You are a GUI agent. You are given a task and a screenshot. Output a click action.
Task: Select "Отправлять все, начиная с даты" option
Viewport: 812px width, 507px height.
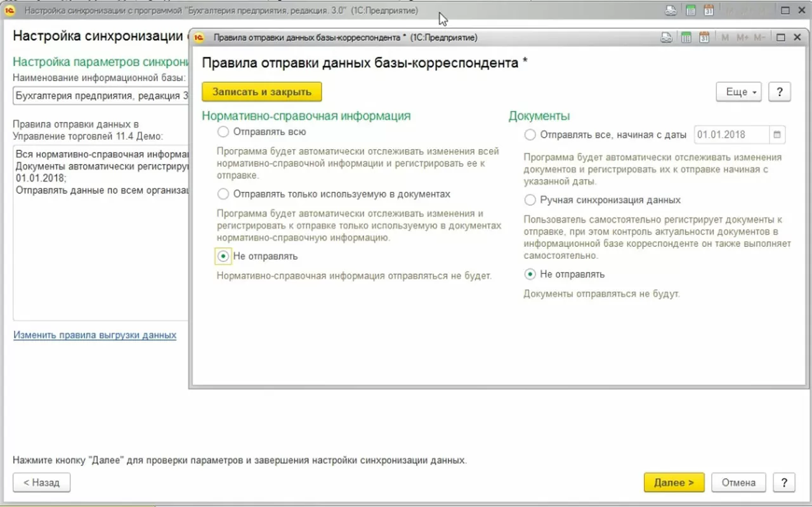pyautogui.click(x=530, y=135)
